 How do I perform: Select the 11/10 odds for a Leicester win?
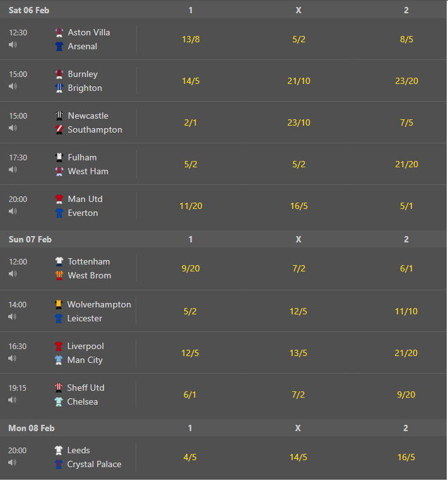[x=406, y=311]
